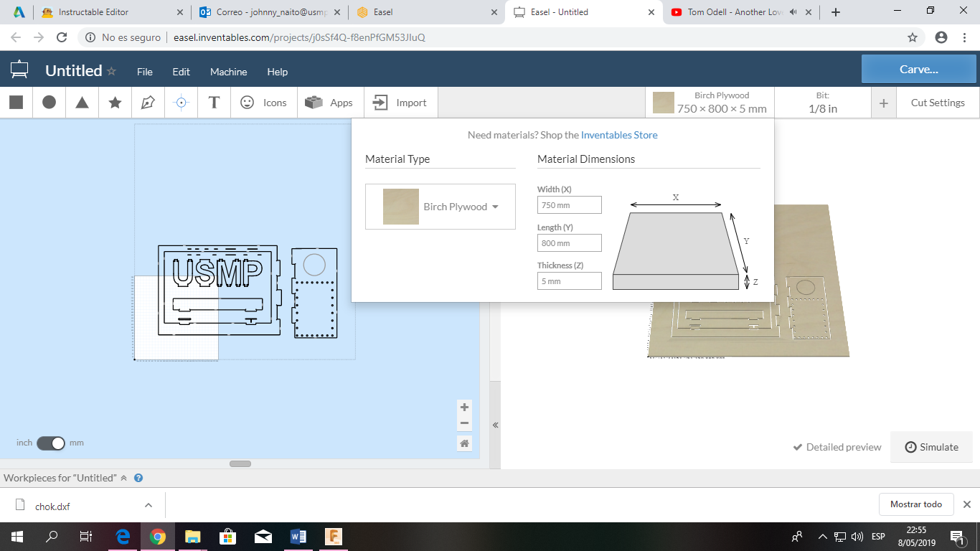The image size is (980, 551).
Task: Open Birch Plywood material type dropdown
Action: [440, 207]
